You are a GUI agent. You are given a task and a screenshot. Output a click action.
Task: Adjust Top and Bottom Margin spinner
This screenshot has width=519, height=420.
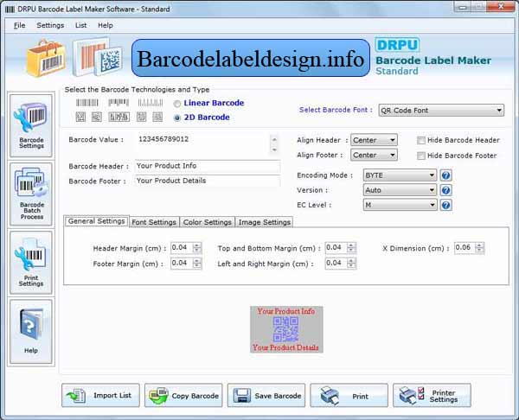click(x=351, y=248)
